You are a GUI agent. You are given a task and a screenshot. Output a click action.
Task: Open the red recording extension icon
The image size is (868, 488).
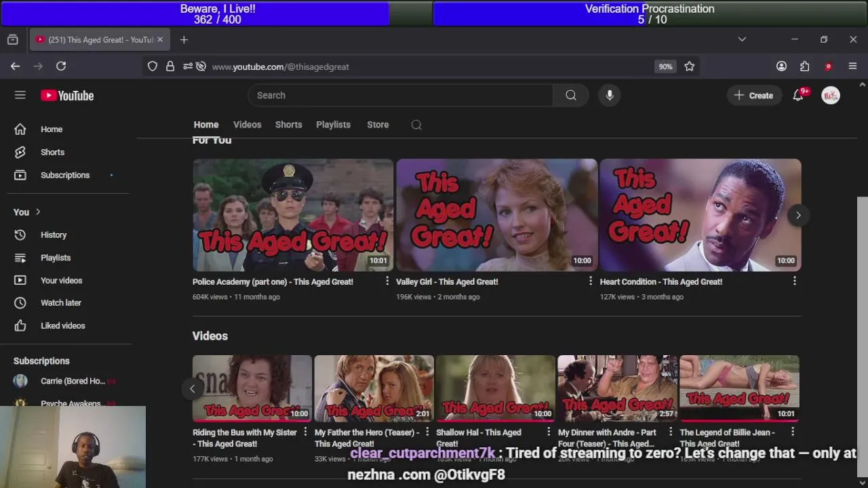click(828, 66)
